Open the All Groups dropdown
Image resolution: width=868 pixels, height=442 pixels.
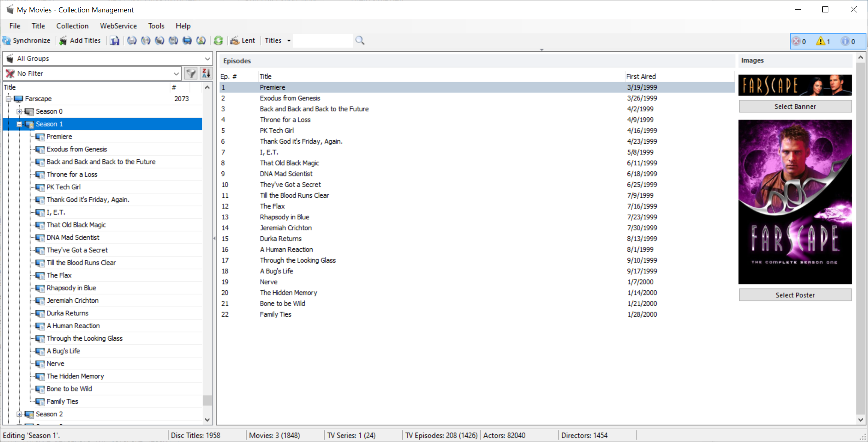pos(108,58)
